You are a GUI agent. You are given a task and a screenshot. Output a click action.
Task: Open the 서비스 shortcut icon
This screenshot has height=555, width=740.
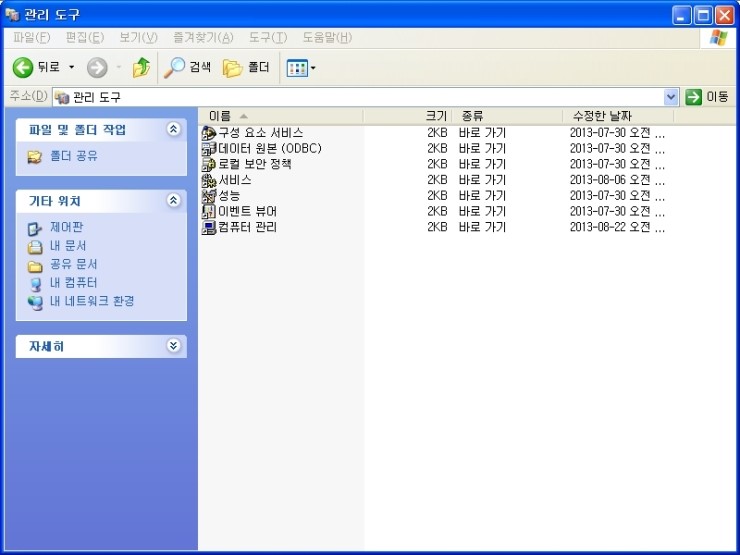tap(209, 180)
